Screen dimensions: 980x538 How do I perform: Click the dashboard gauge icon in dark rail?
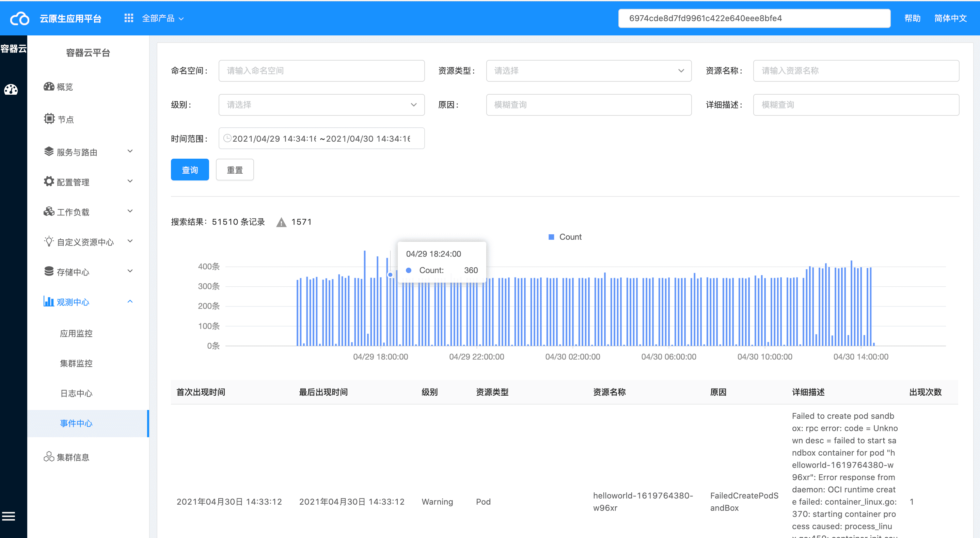(11, 90)
